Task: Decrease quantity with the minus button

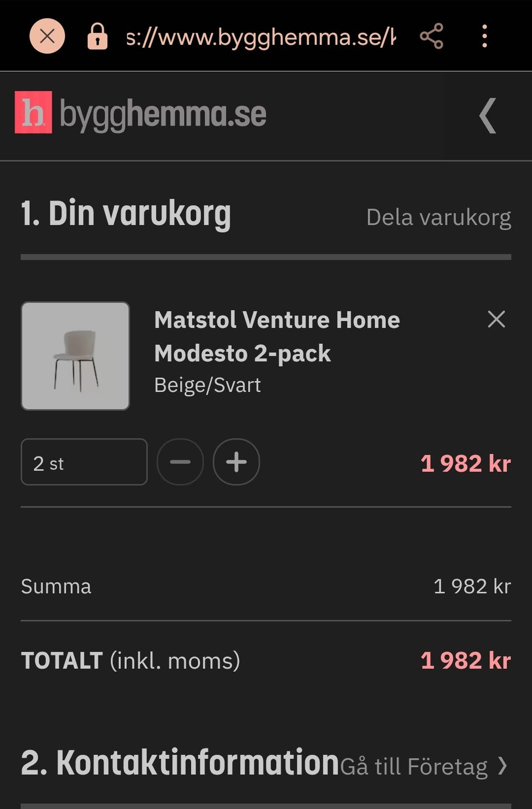Action: 180,462
